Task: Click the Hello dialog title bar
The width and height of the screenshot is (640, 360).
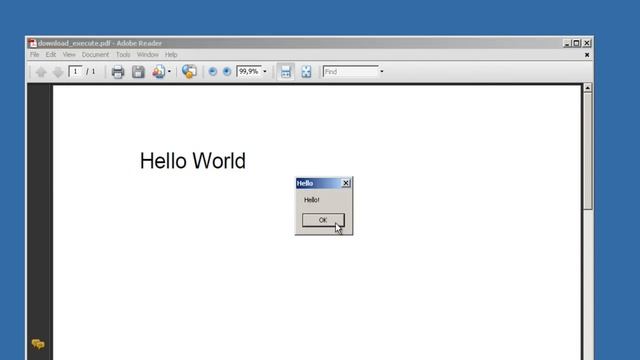Action: tap(318, 183)
